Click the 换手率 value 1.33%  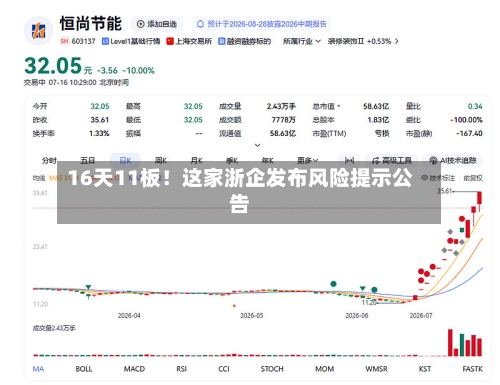pyautogui.click(x=99, y=134)
